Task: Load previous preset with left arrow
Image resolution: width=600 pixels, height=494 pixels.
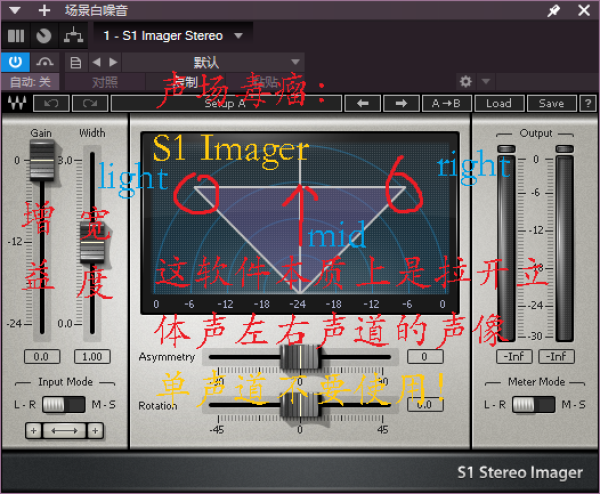Action: (x=363, y=103)
